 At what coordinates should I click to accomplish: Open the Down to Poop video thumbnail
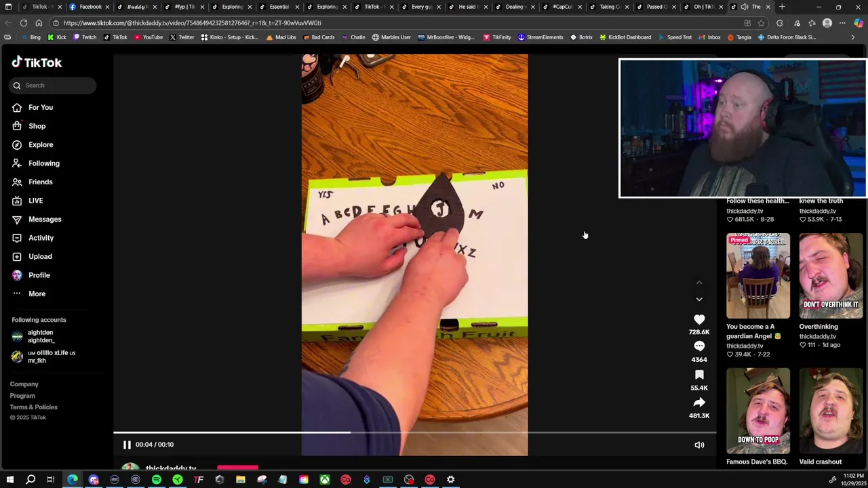point(758,411)
